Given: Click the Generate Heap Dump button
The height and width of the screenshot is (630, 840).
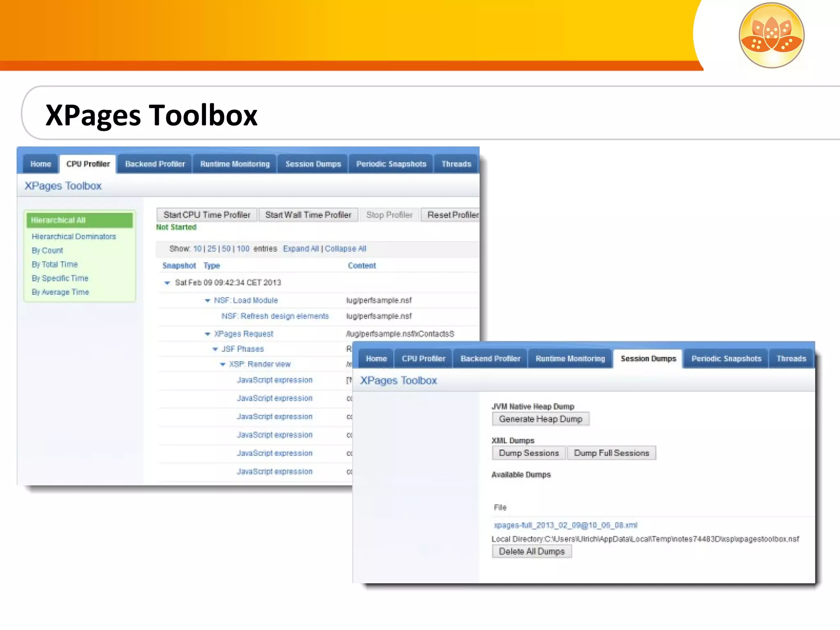Looking at the screenshot, I should pyautogui.click(x=541, y=419).
